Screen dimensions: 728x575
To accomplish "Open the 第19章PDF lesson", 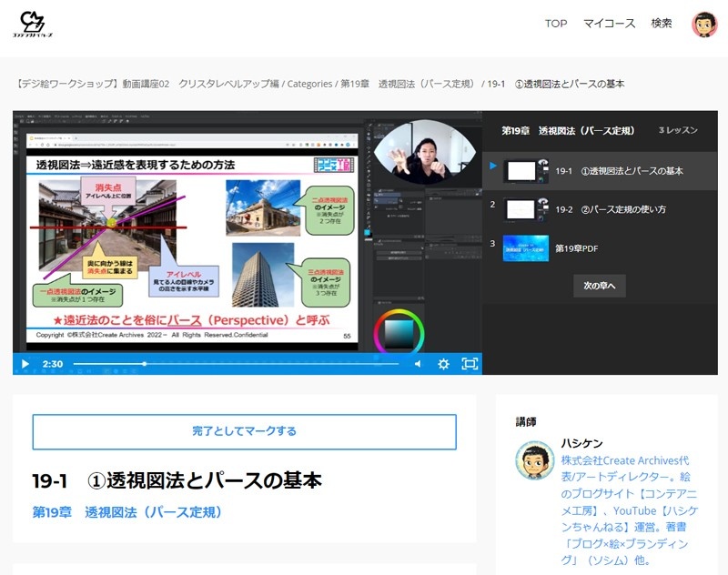I will point(600,248).
